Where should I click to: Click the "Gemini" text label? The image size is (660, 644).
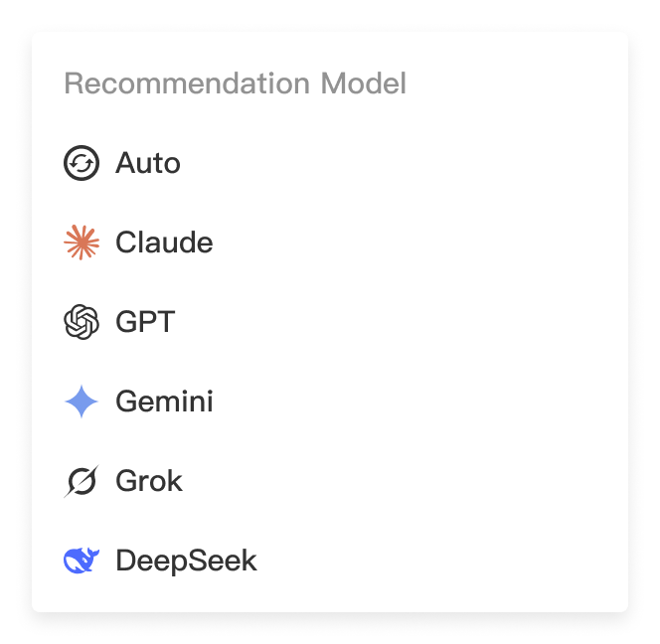tap(164, 402)
